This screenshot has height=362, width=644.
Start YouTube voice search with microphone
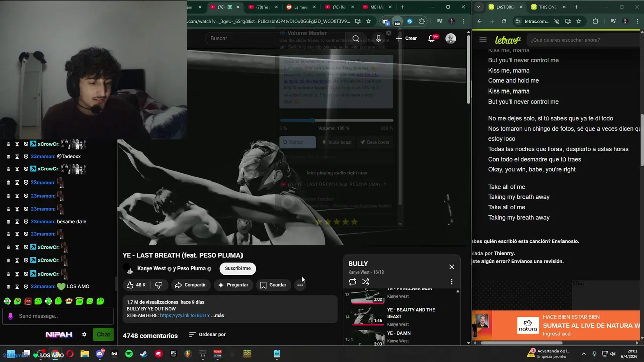click(378, 38)
